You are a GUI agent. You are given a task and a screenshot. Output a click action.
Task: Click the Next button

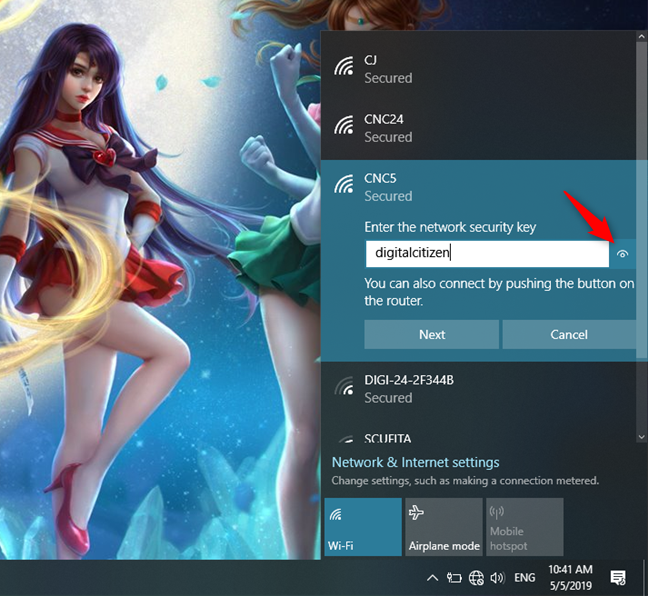(431, 334)
